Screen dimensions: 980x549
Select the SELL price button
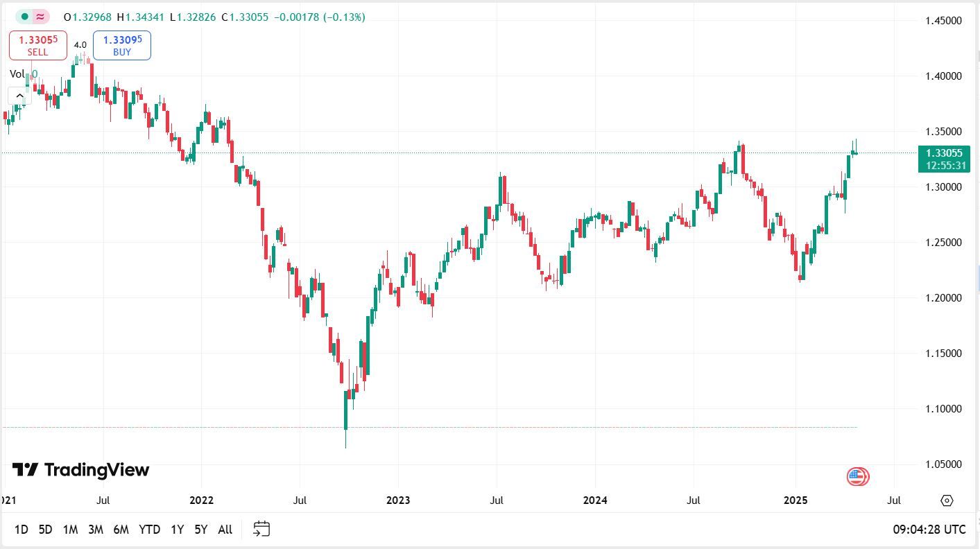coord(37,46)
